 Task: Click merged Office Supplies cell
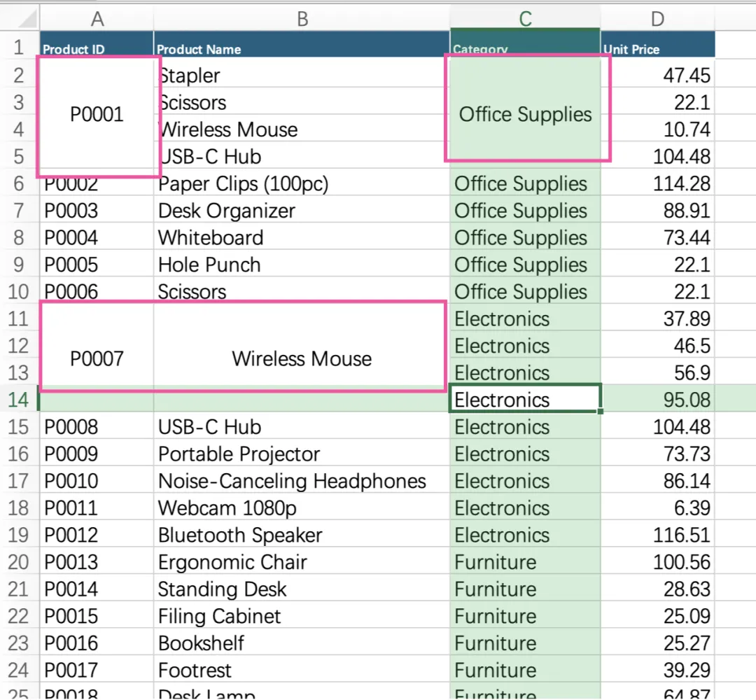(x=525, y=115)
